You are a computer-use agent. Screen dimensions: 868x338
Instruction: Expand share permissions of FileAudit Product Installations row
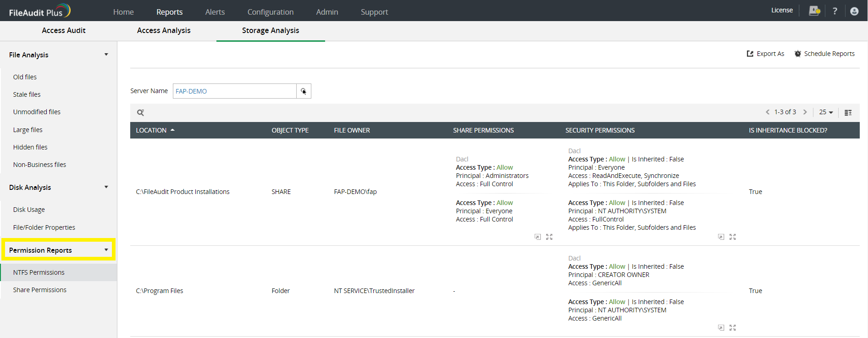click(x=549, y=237)
